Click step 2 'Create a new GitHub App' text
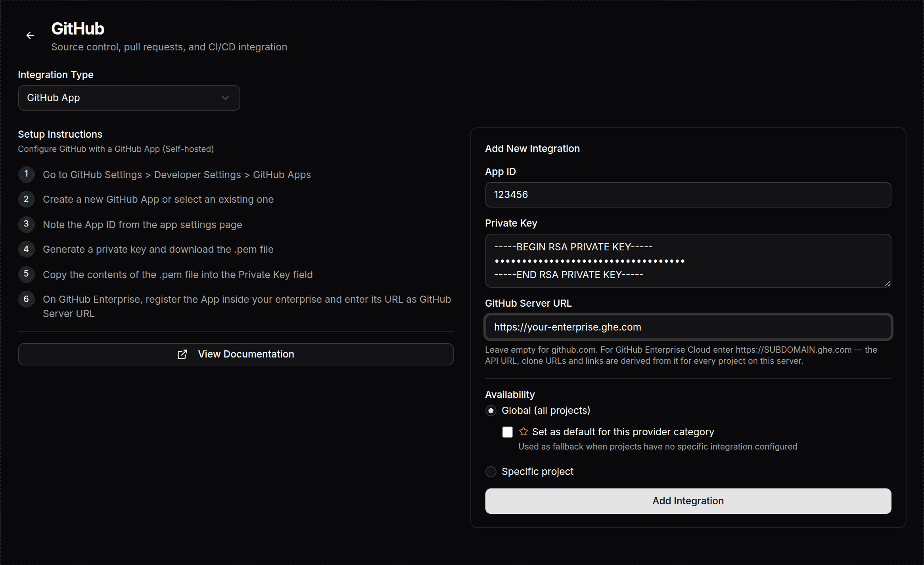Viewport: 924px width, 565px height. click(x=158, y=200)
